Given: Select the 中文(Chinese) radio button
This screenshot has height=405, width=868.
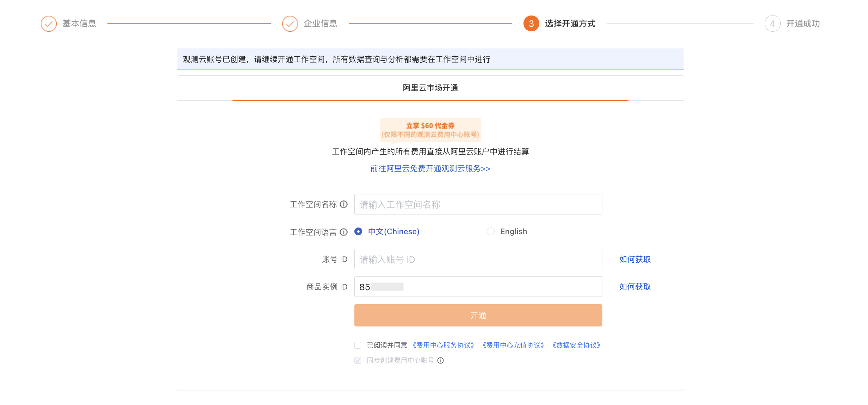Looking at the screenshot, I should 358,231.
